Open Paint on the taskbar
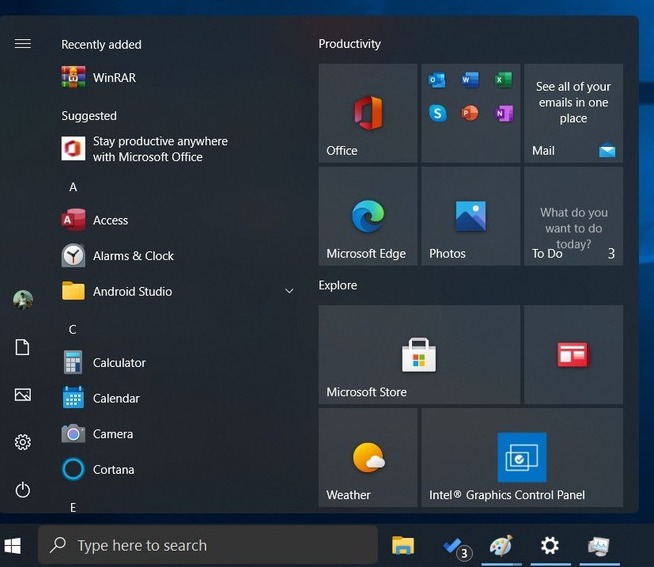 [x=501, y=545]
